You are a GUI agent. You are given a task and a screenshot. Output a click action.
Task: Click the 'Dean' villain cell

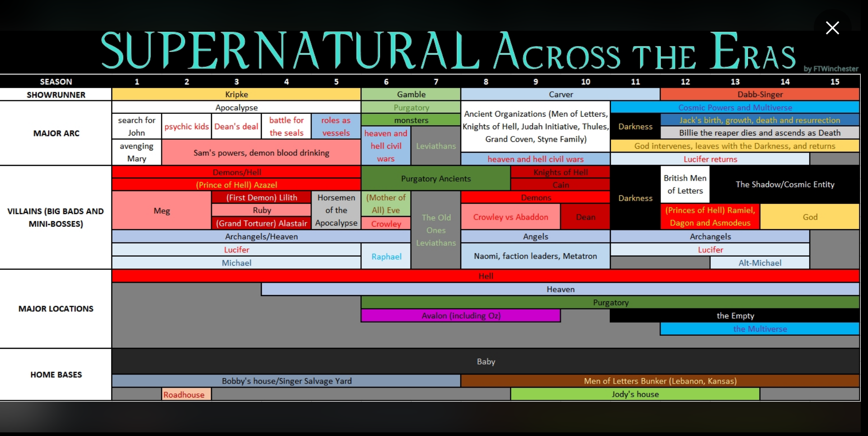click(x=585, y=217)
